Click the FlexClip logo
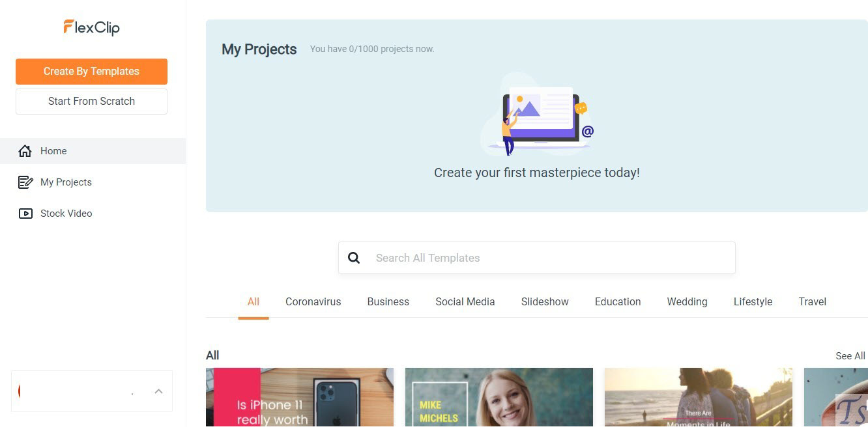This screenshot has height=429, width=868. coord(91,27)
